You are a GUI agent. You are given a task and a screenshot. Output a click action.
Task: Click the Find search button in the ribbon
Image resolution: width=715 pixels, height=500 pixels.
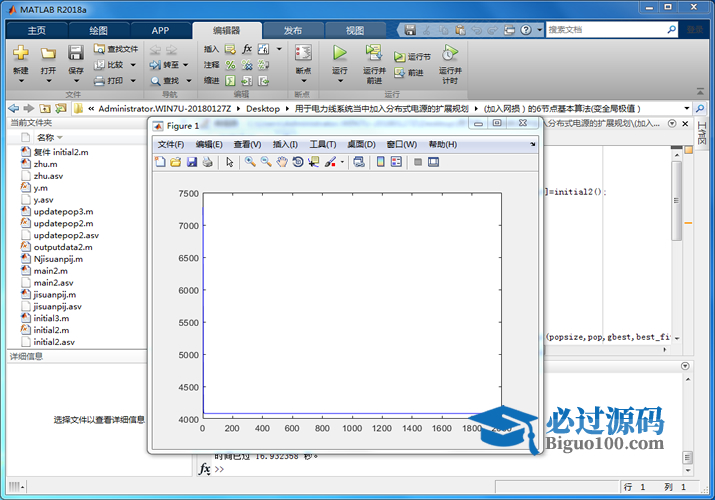[165, 81]
